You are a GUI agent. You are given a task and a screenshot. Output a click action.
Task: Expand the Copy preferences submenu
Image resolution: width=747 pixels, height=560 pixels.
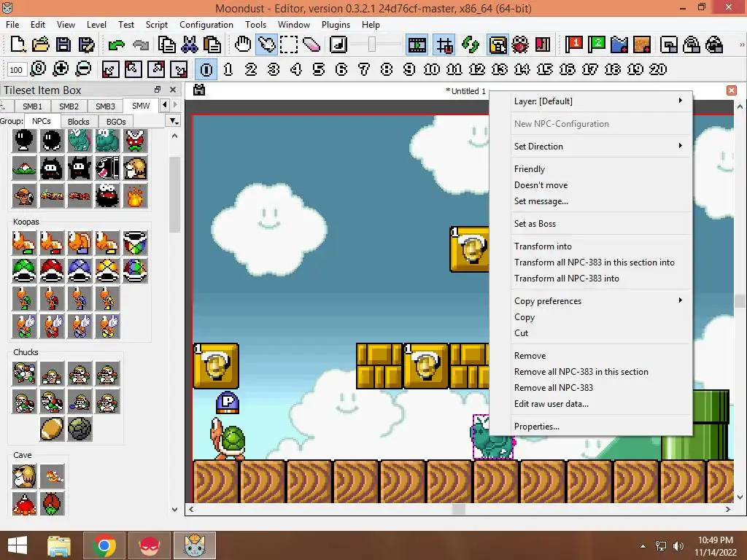tap(598, 301)
